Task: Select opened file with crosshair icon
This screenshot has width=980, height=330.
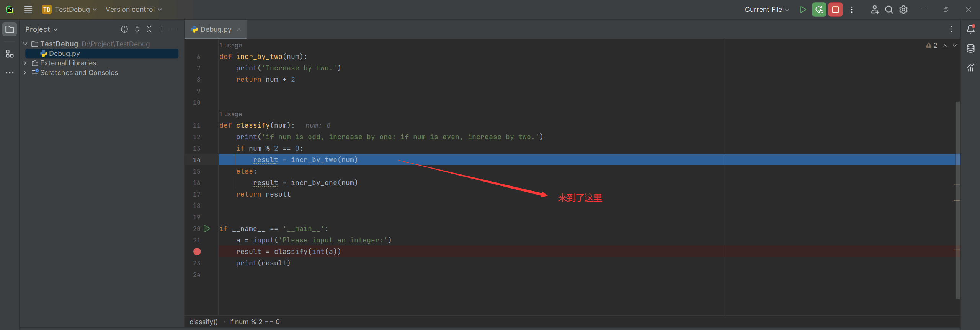Action: pos(124,29)
